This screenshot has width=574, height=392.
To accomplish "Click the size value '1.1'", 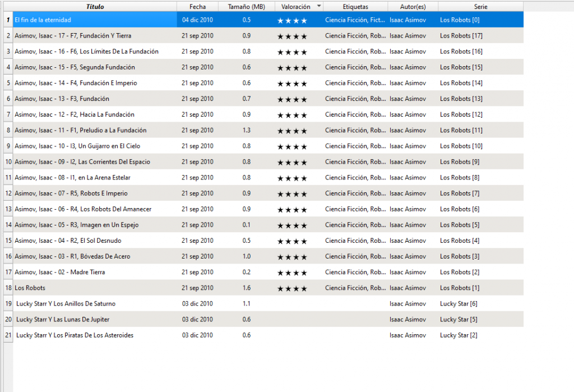I will 247,303.
